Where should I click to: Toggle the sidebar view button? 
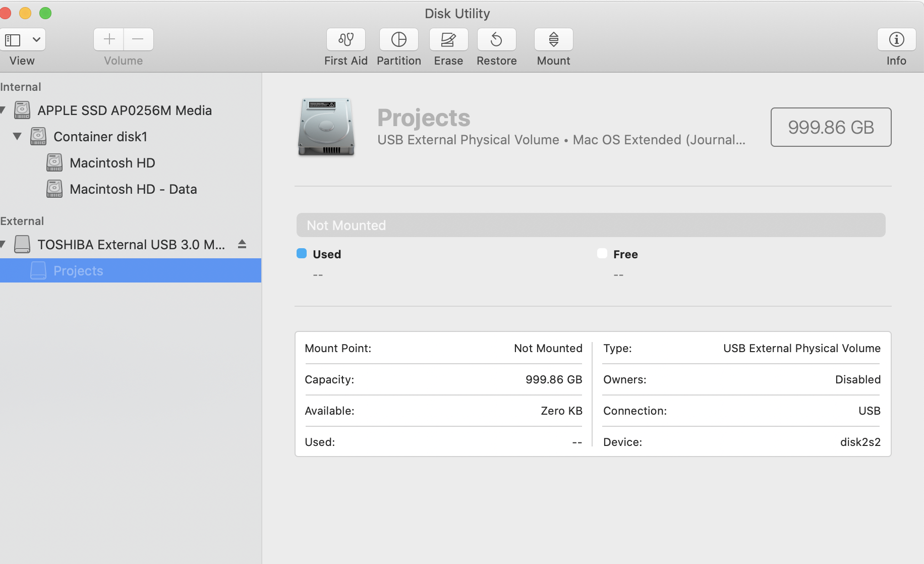click(x=13, y=40)
